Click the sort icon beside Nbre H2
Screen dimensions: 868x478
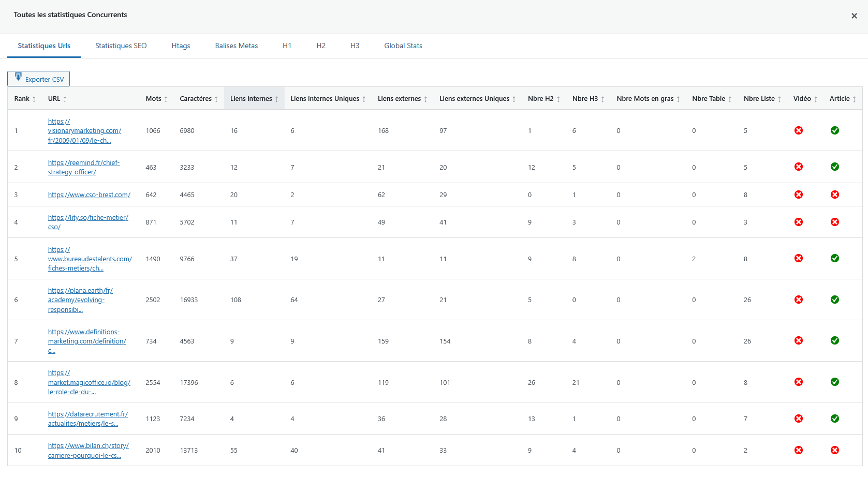point(558,99)
